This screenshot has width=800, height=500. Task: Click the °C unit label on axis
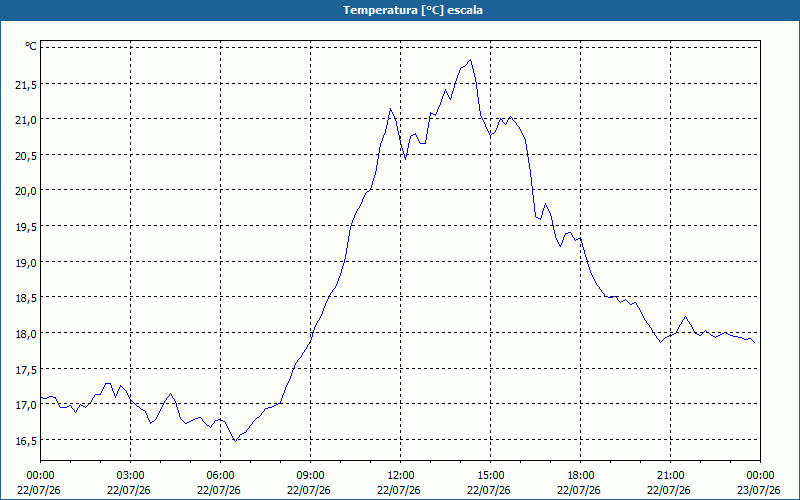coord(31,47)
